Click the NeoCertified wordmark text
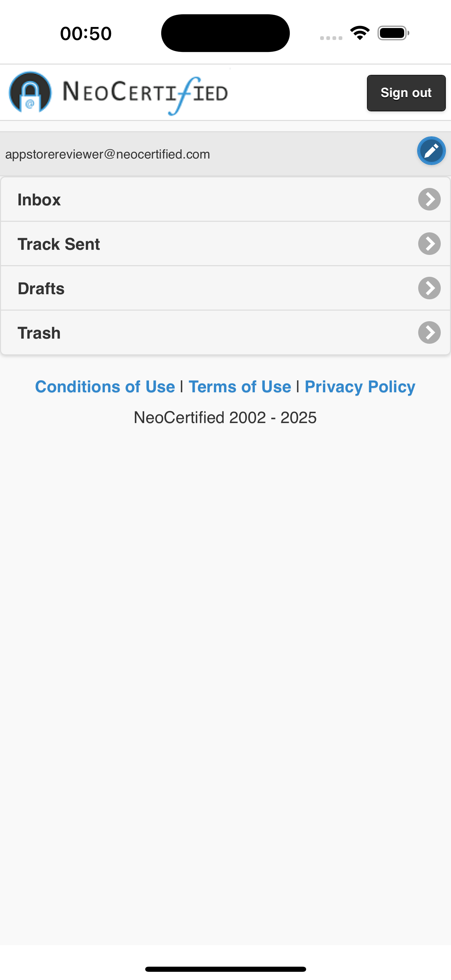This screenshot has width=451, height=980. point(145,94)
